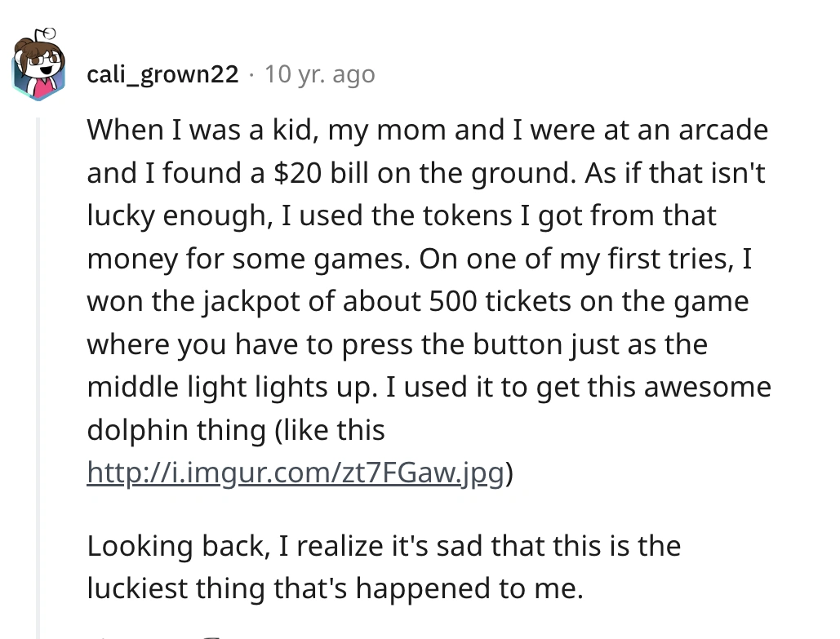
Task: Click the "10 yr. ago" timestamp
Action: [x=320, y=74]
